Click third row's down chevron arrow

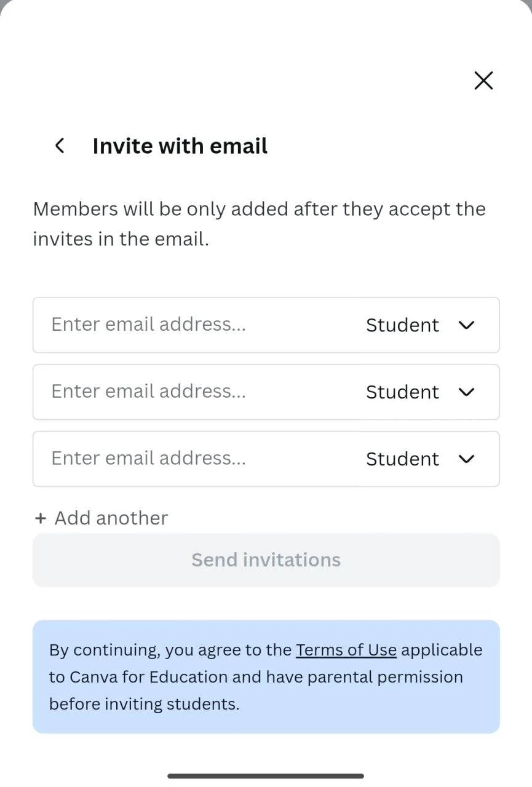[467, 459]
